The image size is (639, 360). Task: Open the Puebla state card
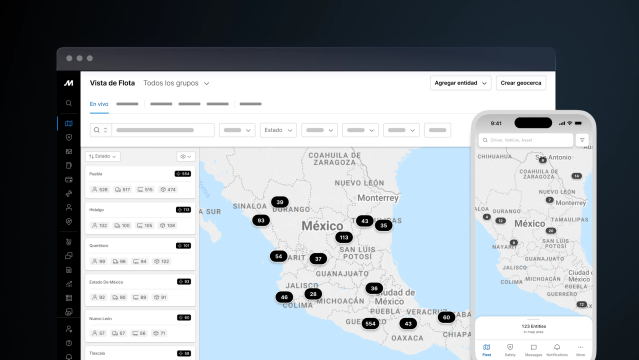[140, 182]
